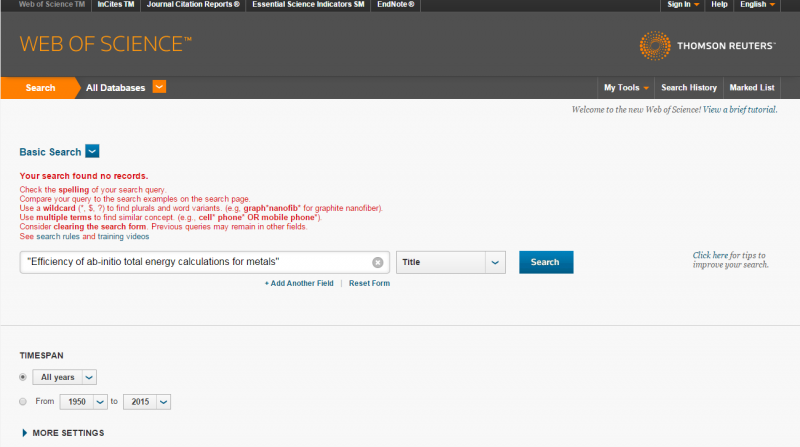The height and width of the screenshot is (447, 800).
Task: Open the View a brief tutorial link
Action: 740,110
